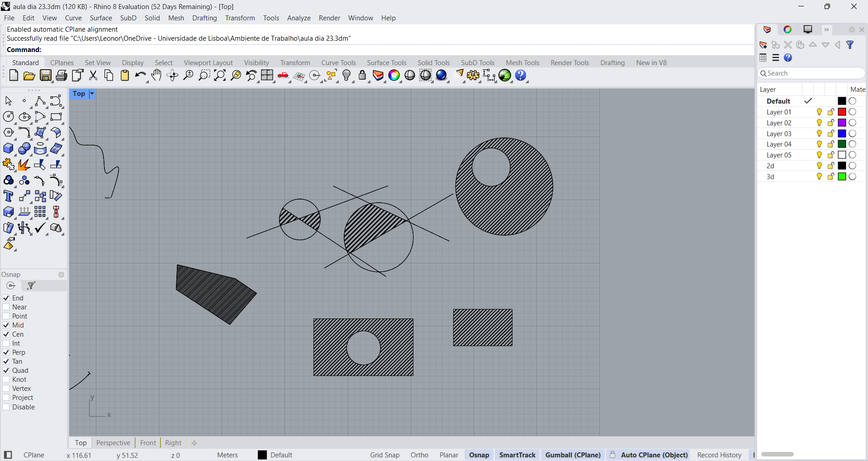Screen dimensions: 868x461
Task: Click the Undo arrow icon
Action: coord(140,76)
